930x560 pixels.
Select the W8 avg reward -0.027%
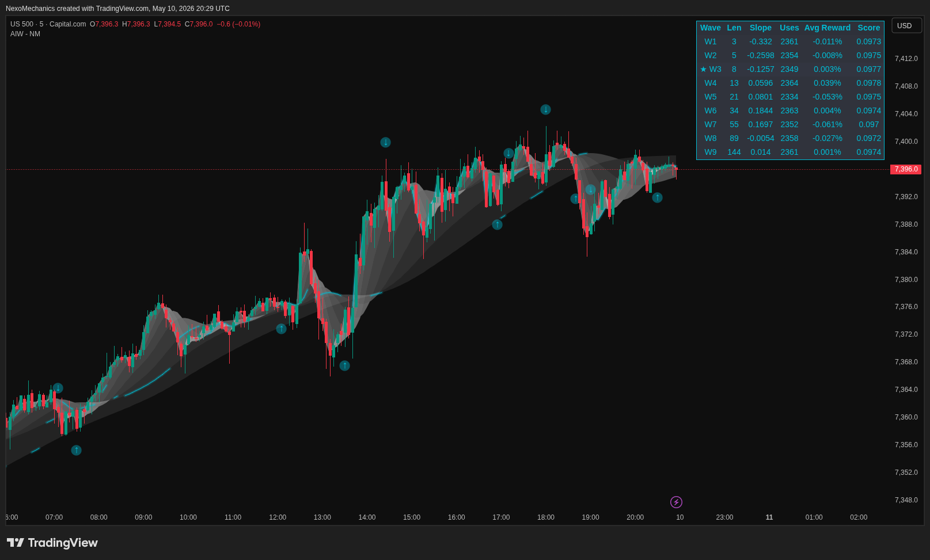click(x=827, y=138)
